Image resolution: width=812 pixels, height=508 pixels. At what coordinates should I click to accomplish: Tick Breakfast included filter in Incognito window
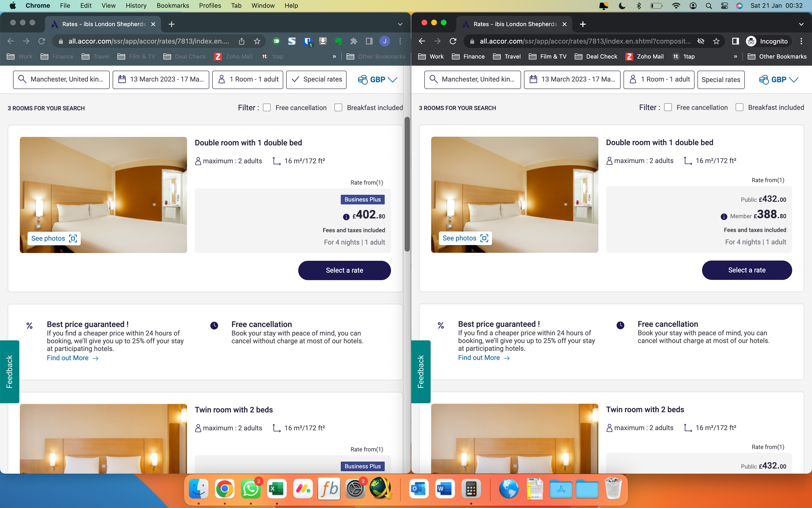739,107
